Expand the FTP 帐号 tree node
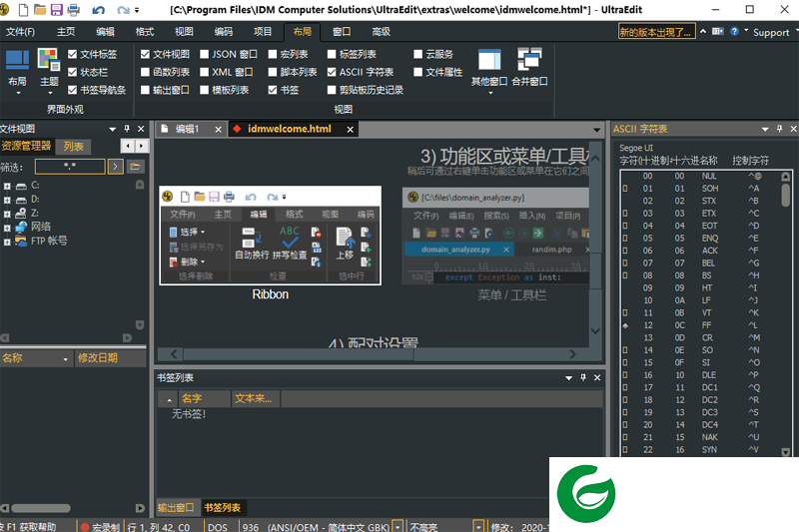Viewport: 799px width, 532px height. coord(7,242)
